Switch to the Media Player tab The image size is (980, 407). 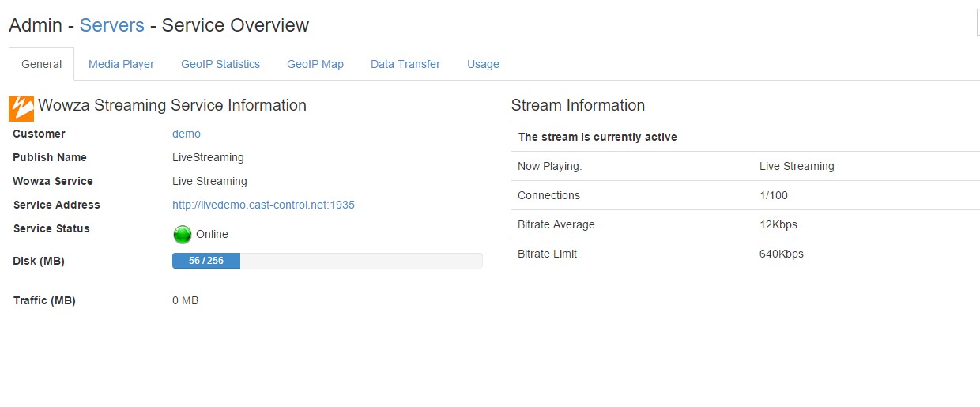(x=121, y=64)
